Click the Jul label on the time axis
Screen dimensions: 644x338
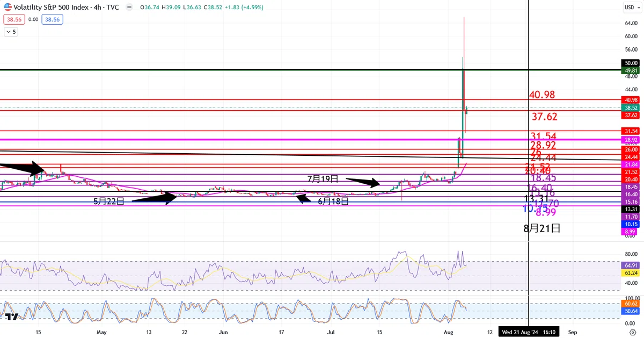point(331,332)
